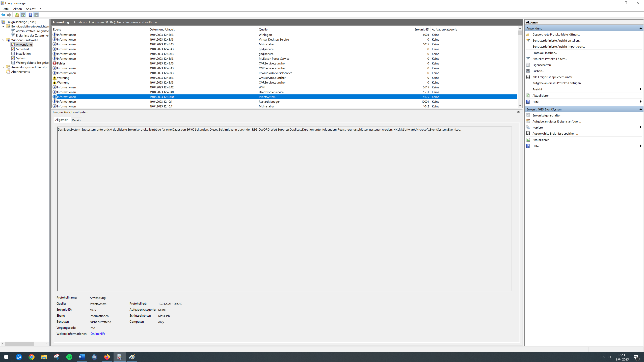The image size is (644, 362).
Task: Open Spotify from the taskbar
Action: click(69, 357)
